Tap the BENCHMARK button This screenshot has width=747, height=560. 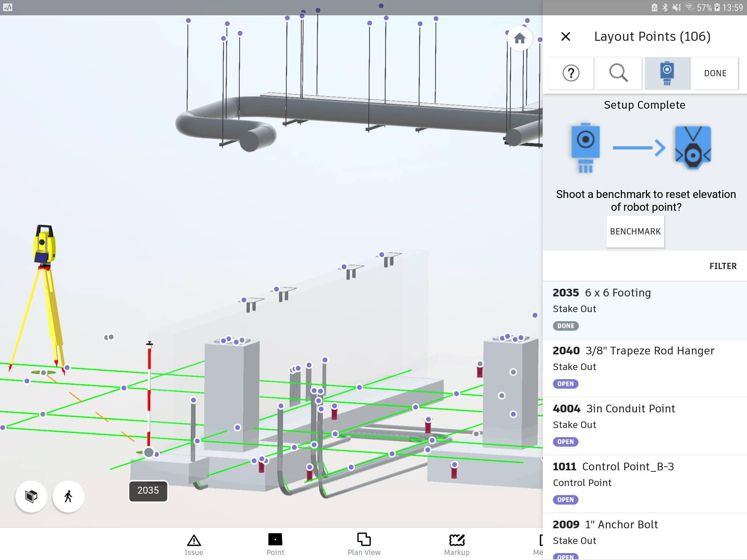pyautogui.click(x=635, y=232)
